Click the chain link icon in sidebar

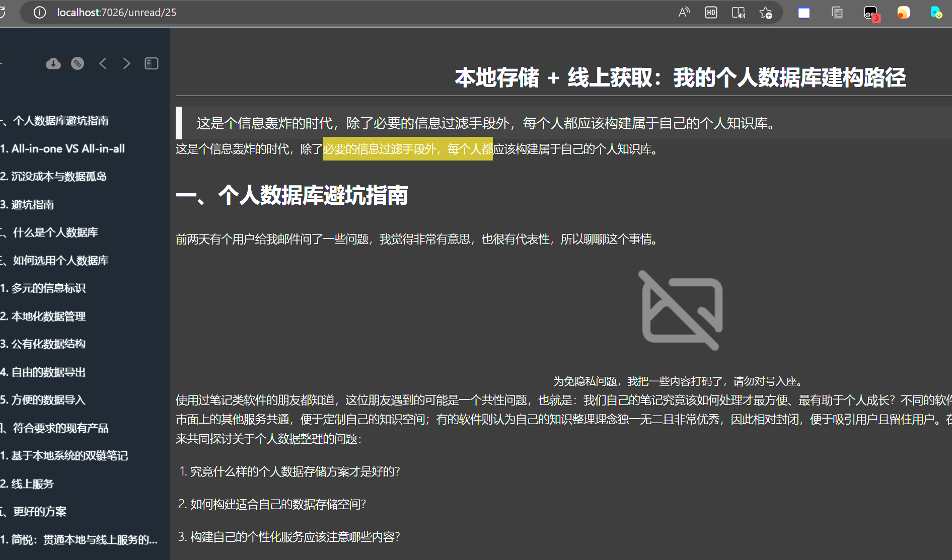pyautogui.click(x=78, y=63)
